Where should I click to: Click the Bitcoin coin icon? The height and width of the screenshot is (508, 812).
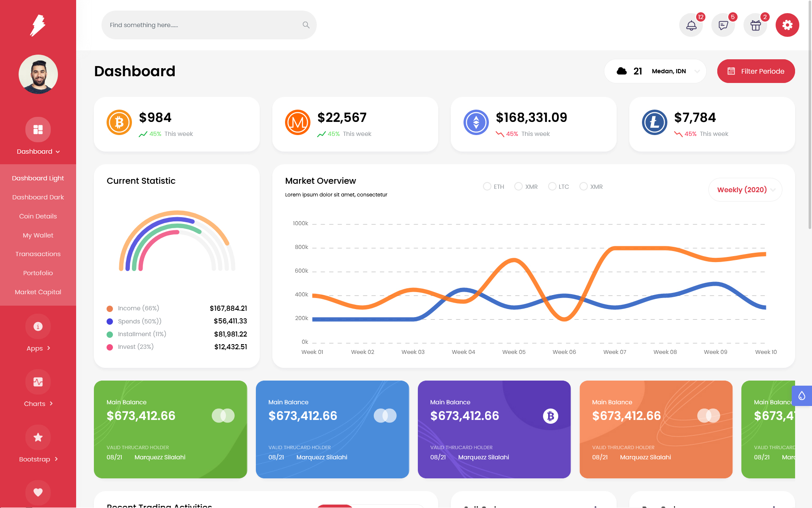click(x=119, y=123)
